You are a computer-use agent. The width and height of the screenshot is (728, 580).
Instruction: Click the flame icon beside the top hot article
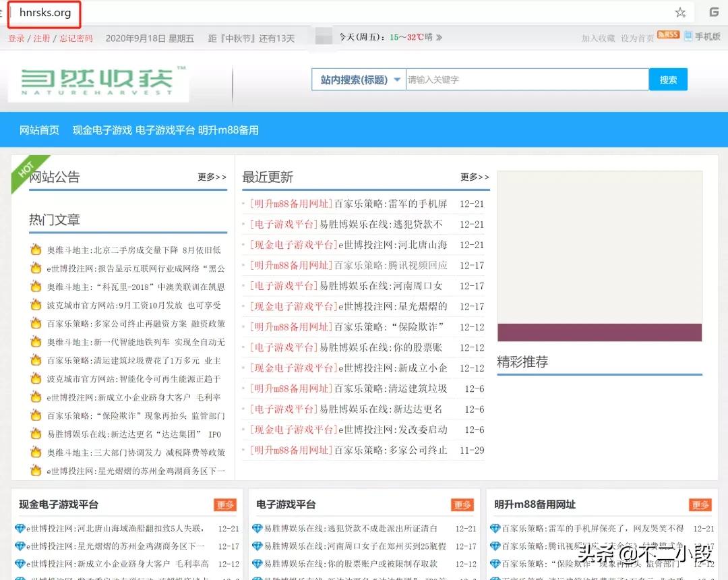point(36,250)
